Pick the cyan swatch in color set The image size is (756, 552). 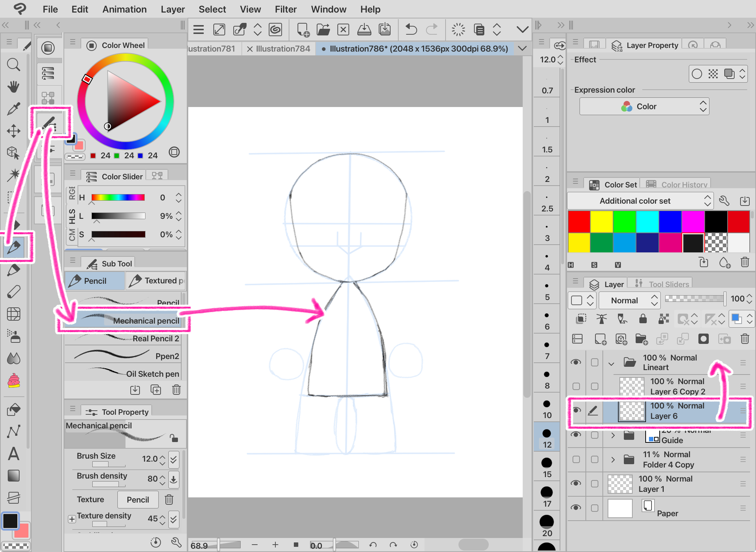pos(647,221)
